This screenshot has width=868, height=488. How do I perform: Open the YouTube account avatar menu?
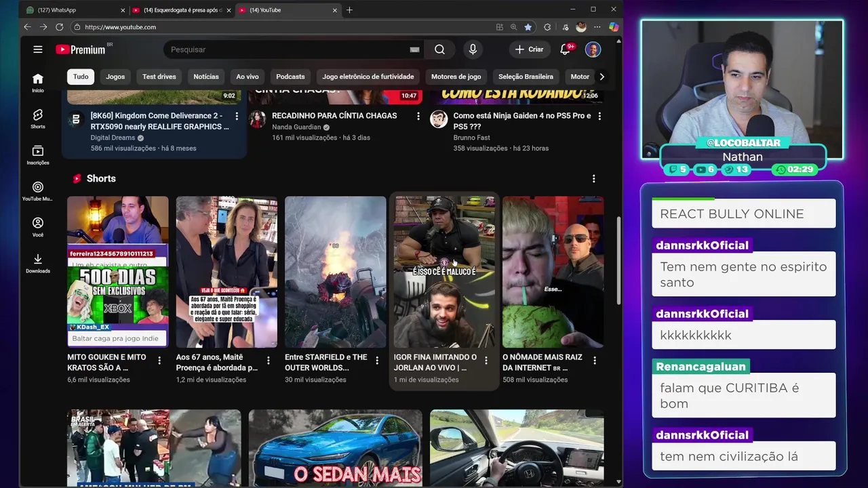593,49
